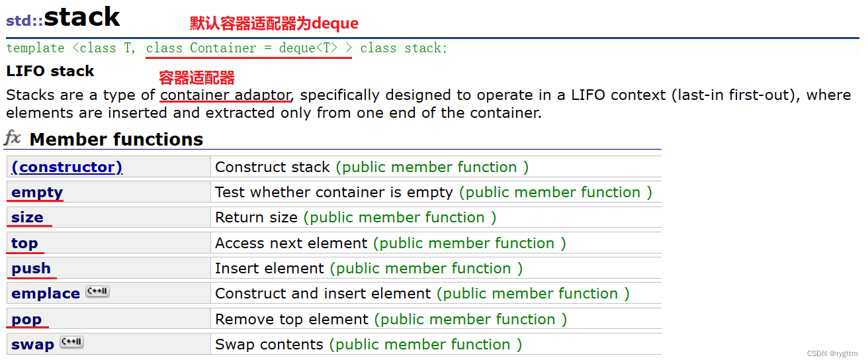Open the empty member function link

click(x=37, y=193)
